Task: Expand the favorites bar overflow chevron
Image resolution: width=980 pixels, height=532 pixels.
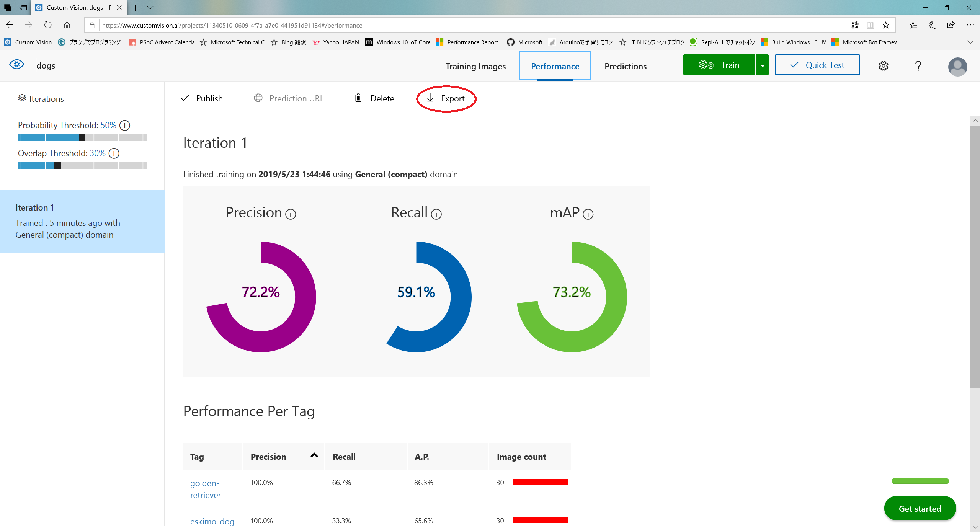Action: click(970, 42)
